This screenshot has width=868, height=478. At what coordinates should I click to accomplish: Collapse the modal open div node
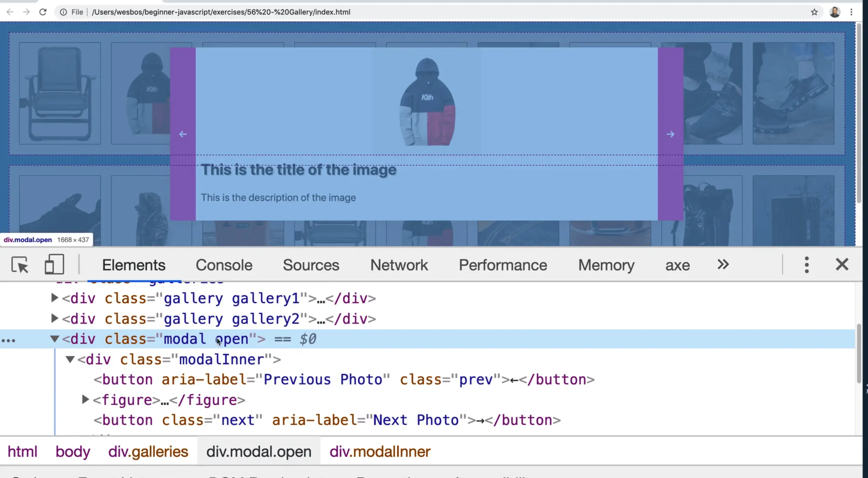coord(54,339)
